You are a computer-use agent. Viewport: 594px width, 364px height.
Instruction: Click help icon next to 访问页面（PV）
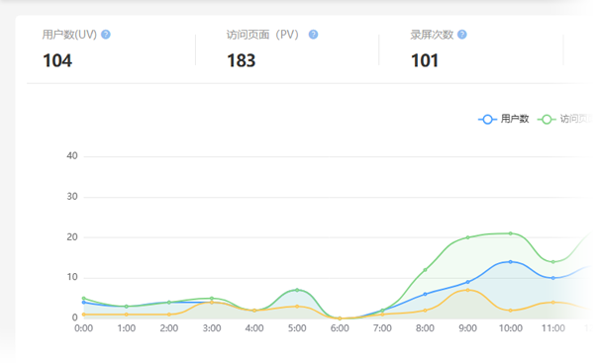313,35
